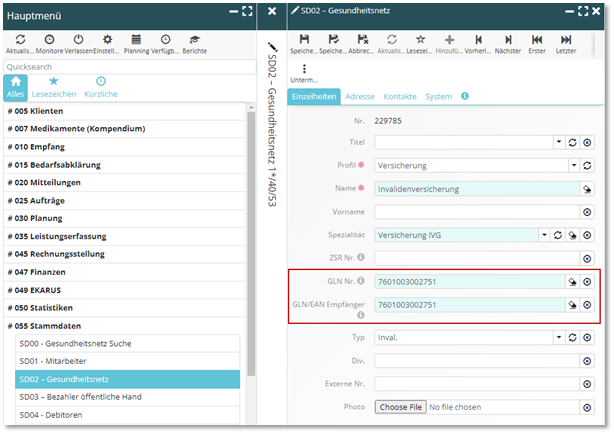
Task: Switch to the Adresse tab
Action: point(360,96)
